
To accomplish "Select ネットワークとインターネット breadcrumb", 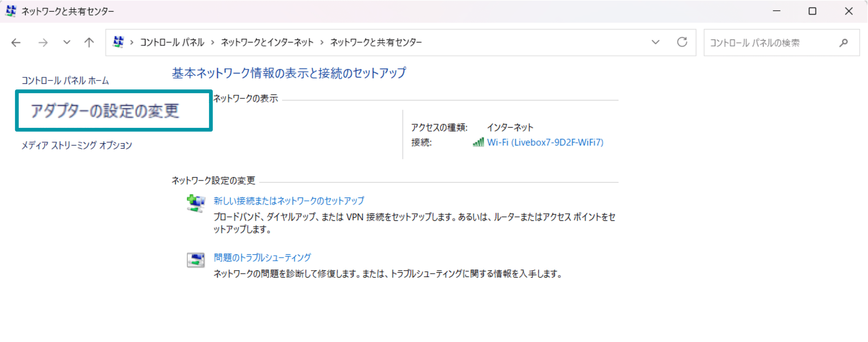I will (x=267, y=43).
